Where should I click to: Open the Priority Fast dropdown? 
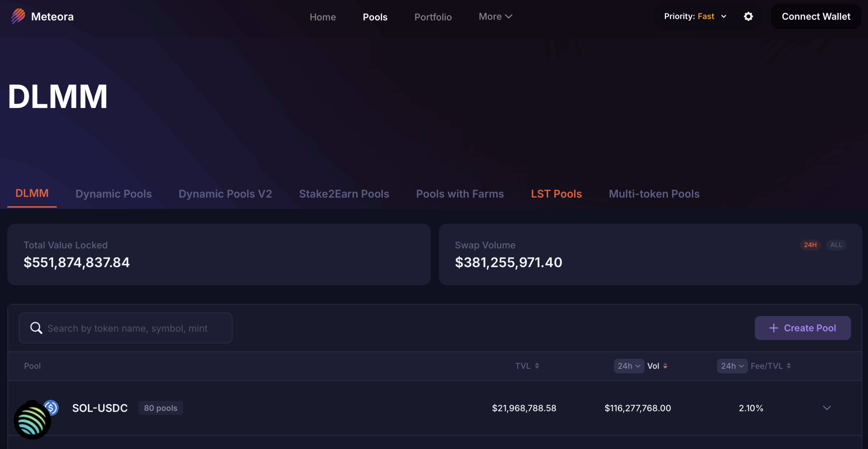click(695, 16)
